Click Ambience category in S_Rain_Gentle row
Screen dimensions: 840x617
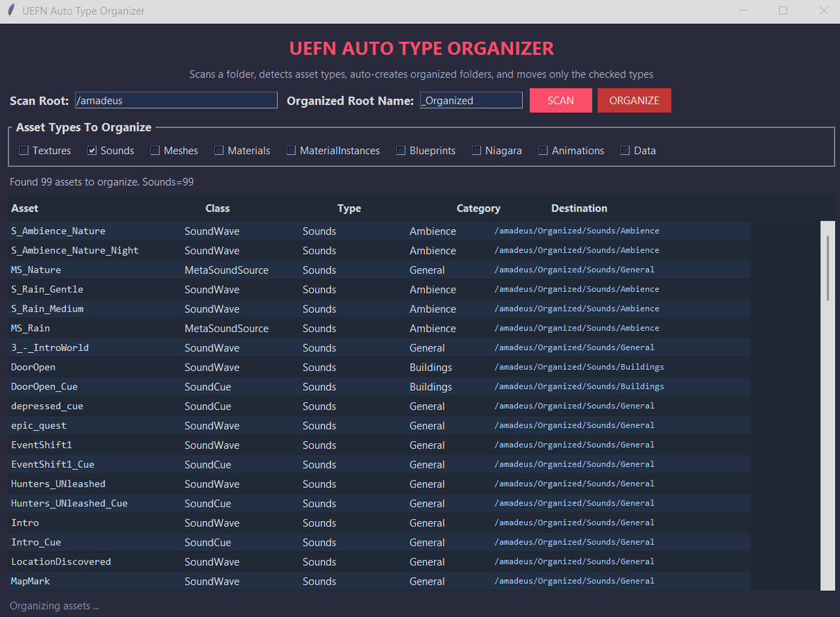point(433,289)
